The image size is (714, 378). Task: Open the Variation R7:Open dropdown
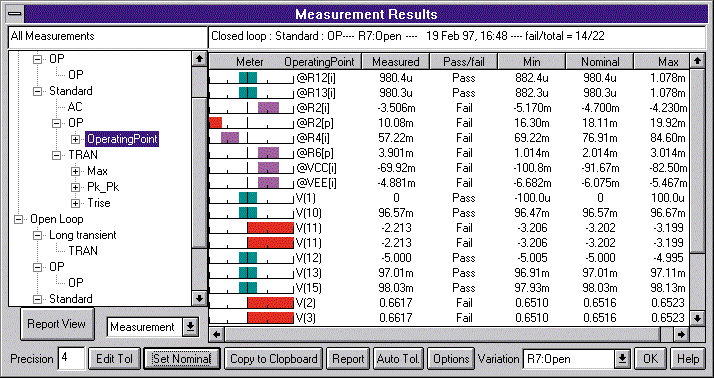[x=621, y=359]
